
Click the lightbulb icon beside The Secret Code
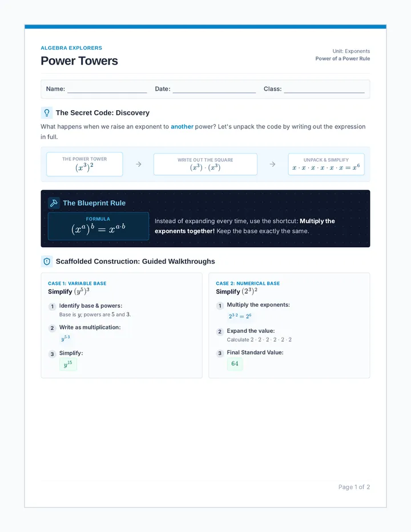click(x=47, y=112)
